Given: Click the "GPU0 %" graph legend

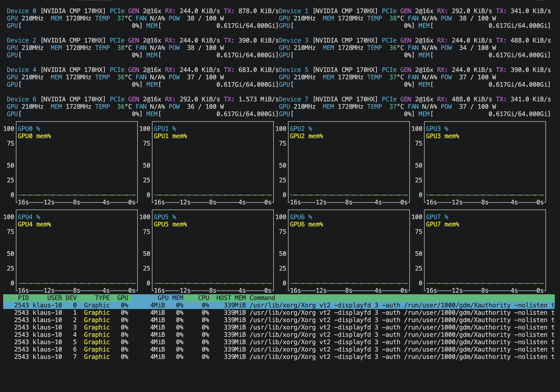Looking at the screenshot, I should (x=29, y=128).
